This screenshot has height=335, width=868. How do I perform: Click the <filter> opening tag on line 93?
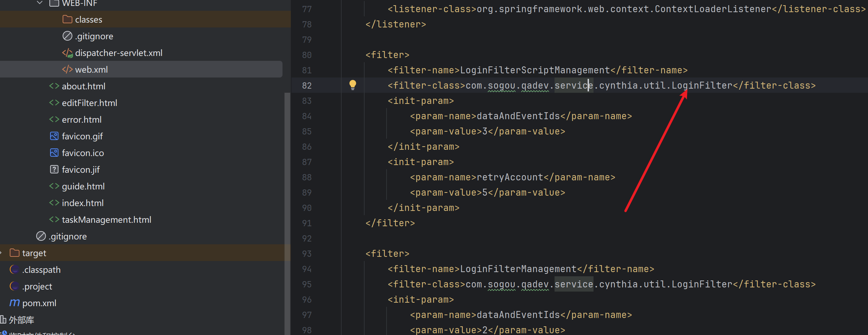[x=387, y=254]
